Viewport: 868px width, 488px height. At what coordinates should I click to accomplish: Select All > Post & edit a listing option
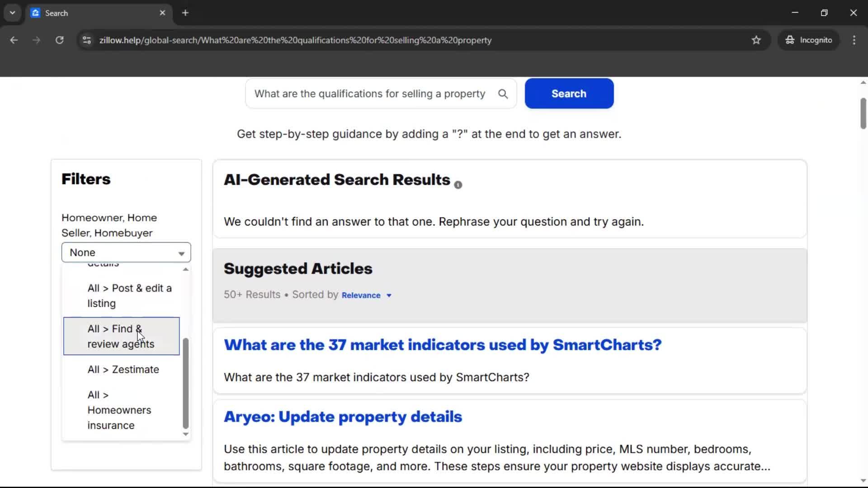point(130,296)
